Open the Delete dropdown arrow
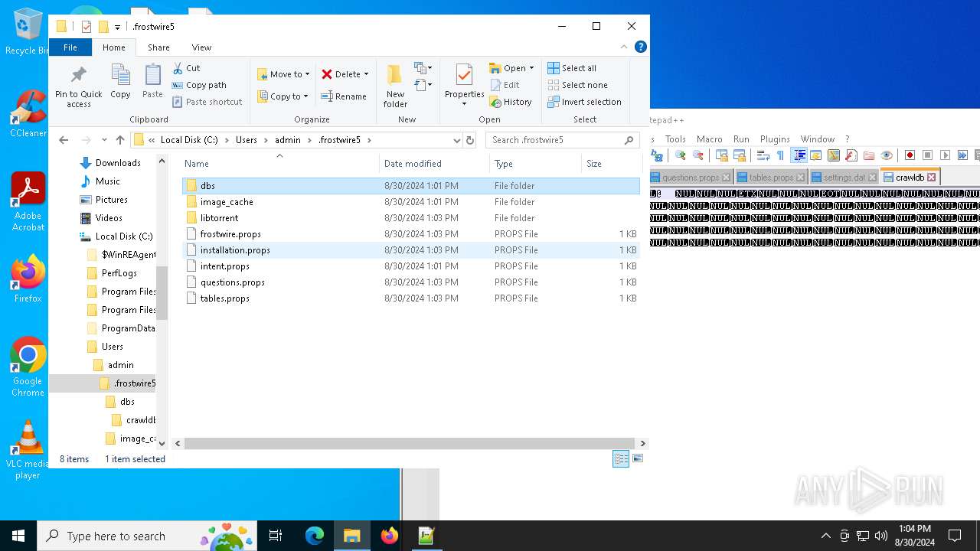The width and height of the screenshot is (980, 551). [366, 74]
